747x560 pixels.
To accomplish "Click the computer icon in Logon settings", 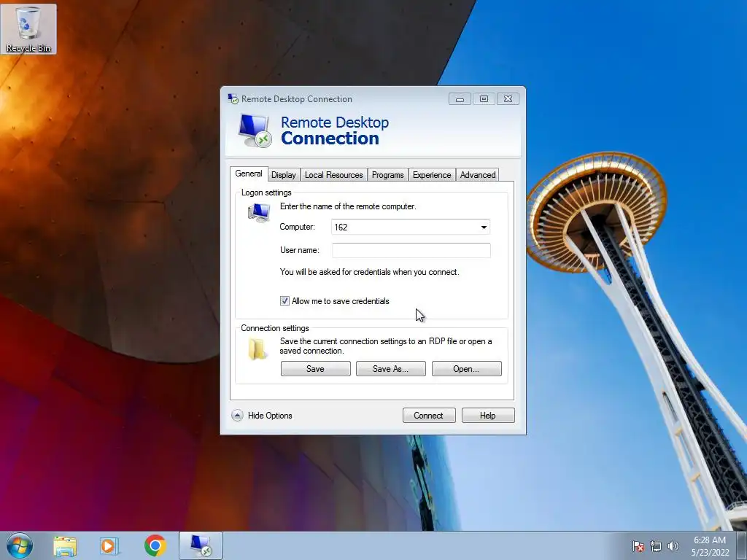I will pos(259,212).
